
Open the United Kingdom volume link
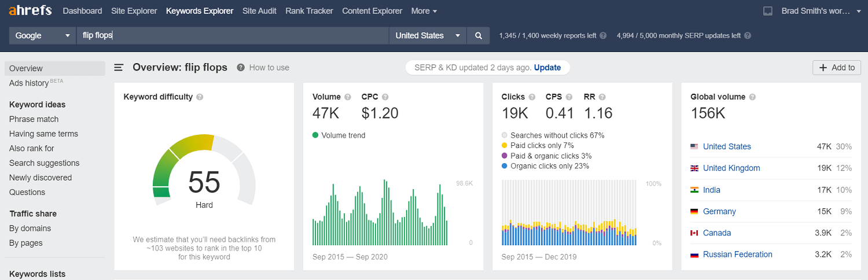point(731,168)
